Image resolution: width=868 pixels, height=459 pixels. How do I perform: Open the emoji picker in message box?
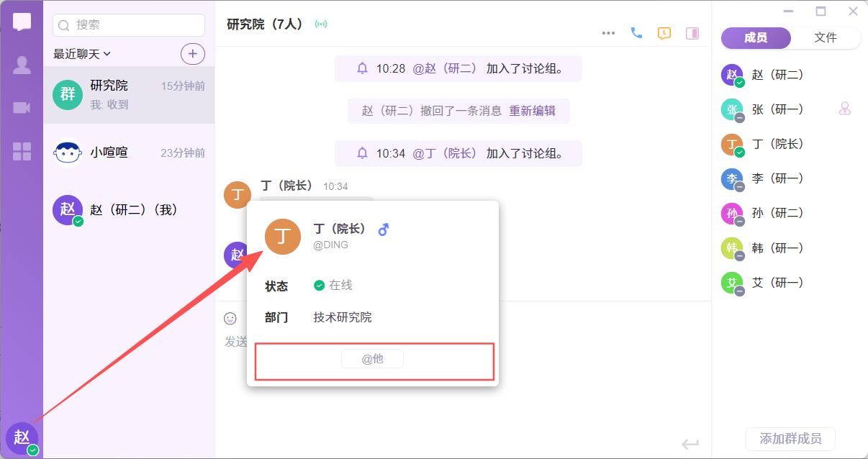pos(230,318)
